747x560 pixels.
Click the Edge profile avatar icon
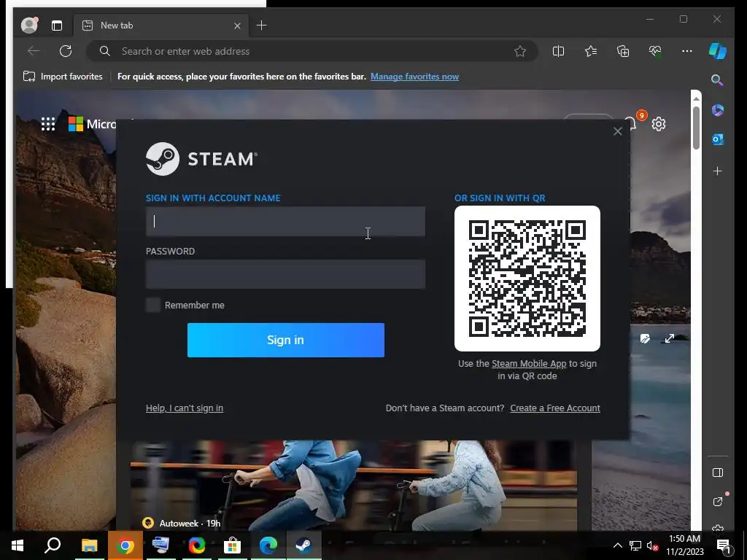coord(29,25)
